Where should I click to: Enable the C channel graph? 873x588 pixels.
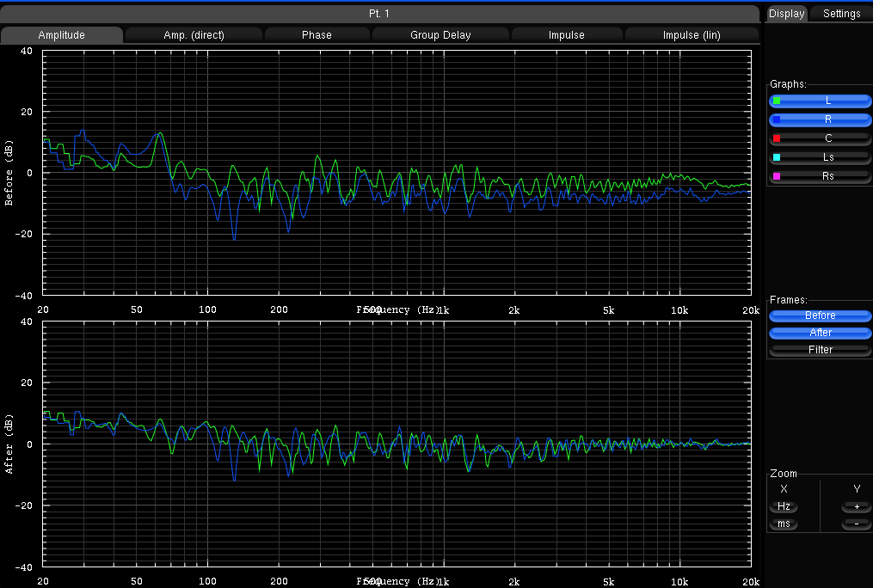pos(827,138)
